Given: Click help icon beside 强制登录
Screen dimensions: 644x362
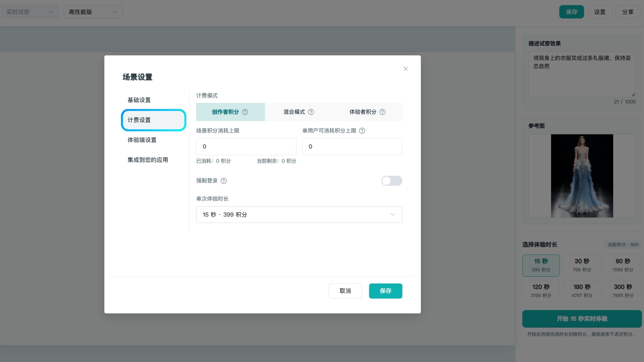Looking at the screenshot, I should (x=224, y=181).
